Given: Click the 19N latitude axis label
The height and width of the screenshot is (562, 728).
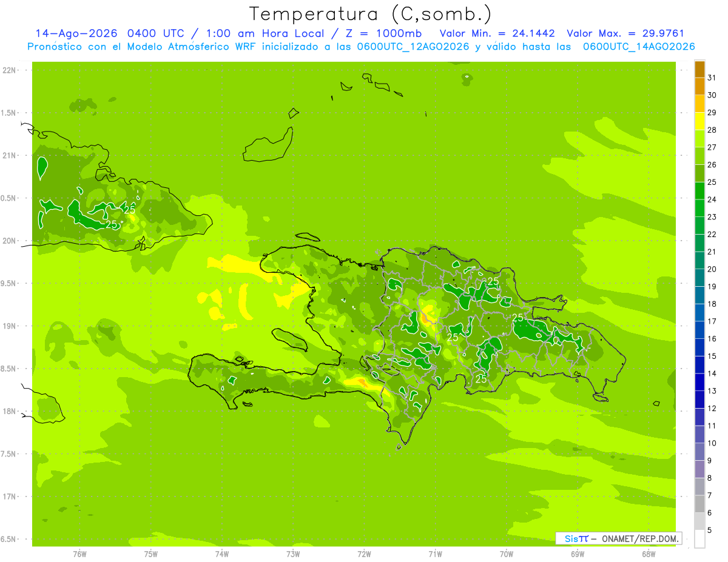Looking at the screenshot, I should 10,326.
